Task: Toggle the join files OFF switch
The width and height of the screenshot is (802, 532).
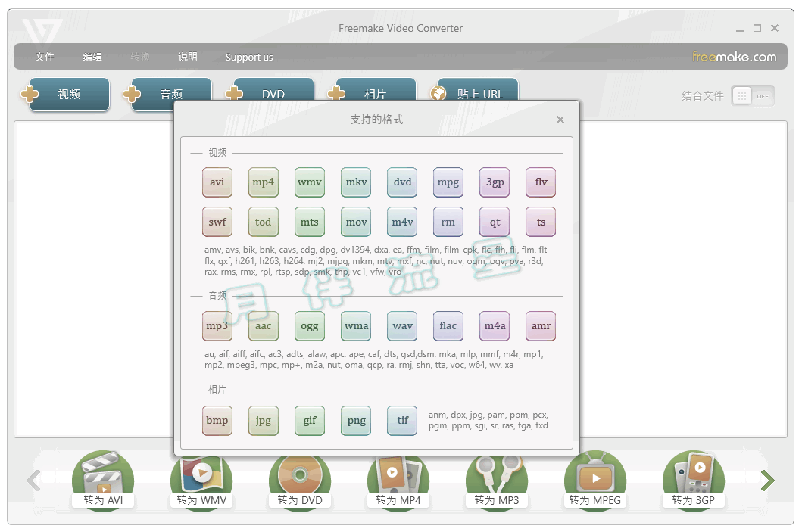Action: tap(752, 96)
